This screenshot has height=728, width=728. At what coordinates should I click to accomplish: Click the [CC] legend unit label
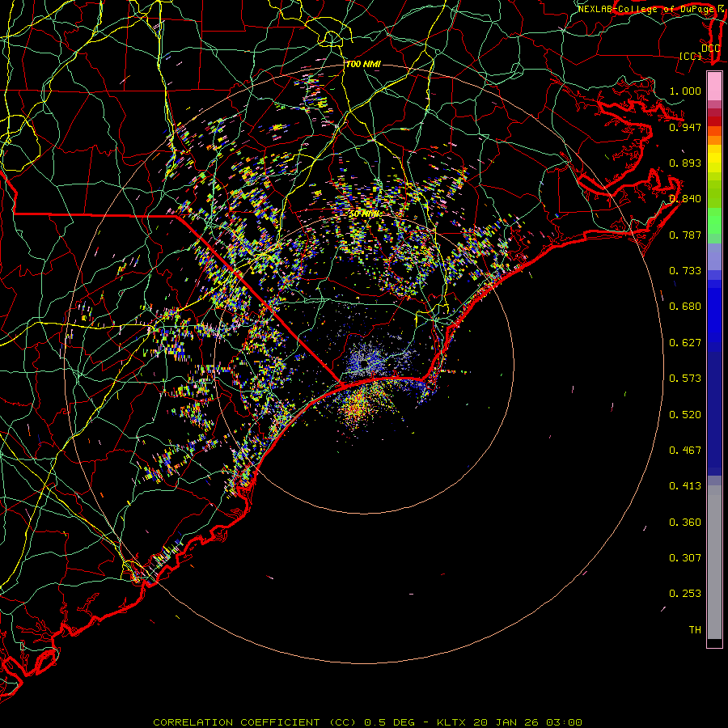pyautogui.click(x=690, y=56)
